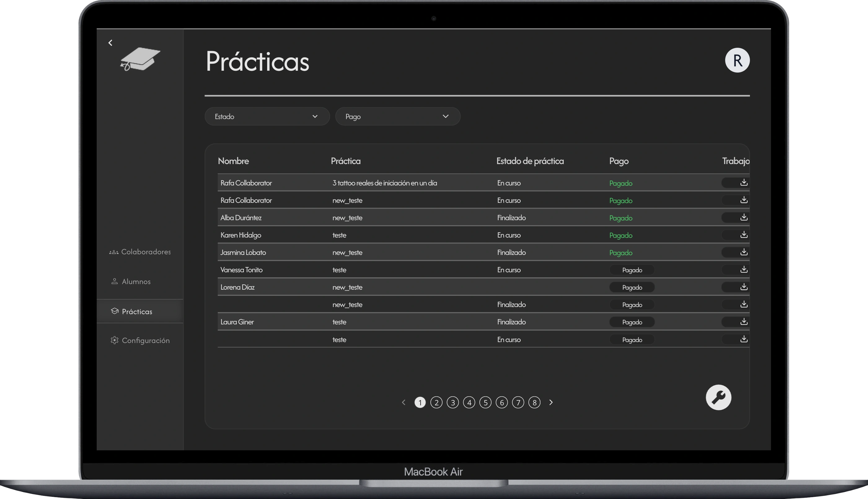Go to page 6
Image resolution: width=868 pixels, height=499 pixels.
(x=502, y=402)
